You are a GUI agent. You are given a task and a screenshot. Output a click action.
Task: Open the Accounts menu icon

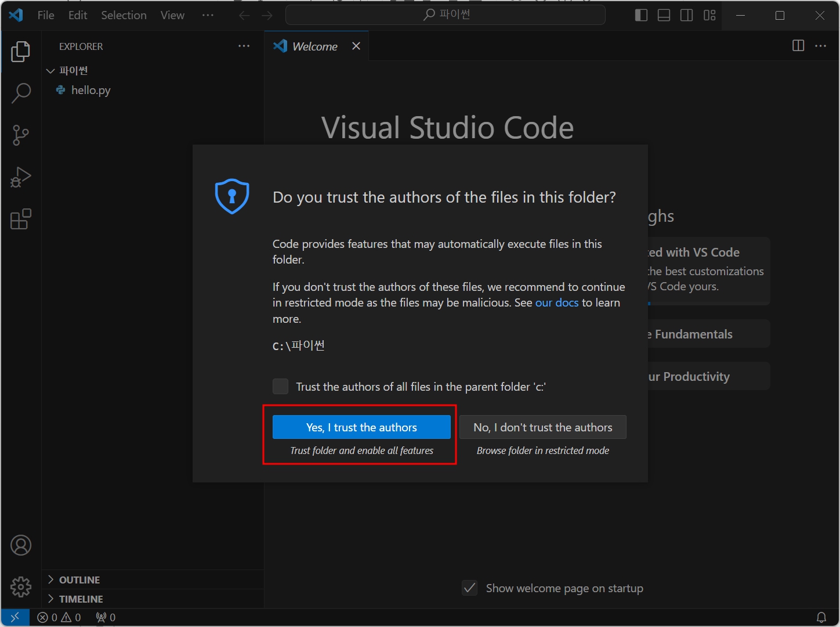[21, 545]
